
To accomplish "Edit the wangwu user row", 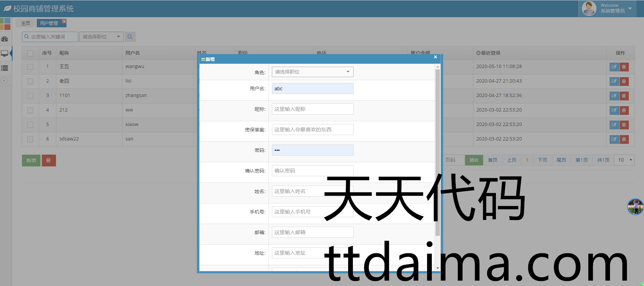I will click(x=614, y=67).
